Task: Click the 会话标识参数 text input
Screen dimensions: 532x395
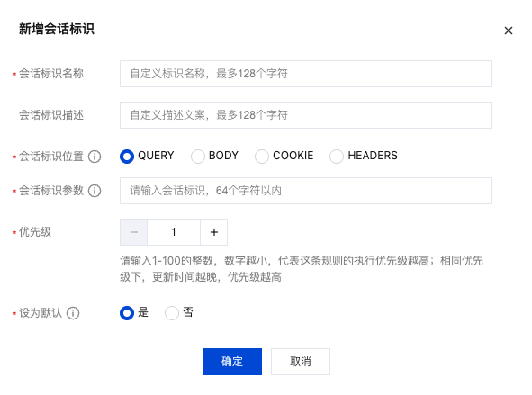Action: click(x=306, y=191)
